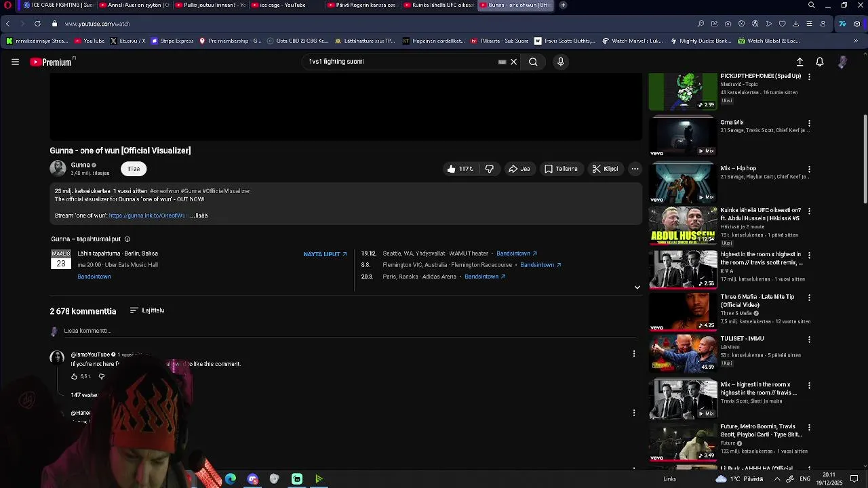The image size is (868, 488).
Task: Open Bandsintown link for Paris show
Action: [485, 277]
